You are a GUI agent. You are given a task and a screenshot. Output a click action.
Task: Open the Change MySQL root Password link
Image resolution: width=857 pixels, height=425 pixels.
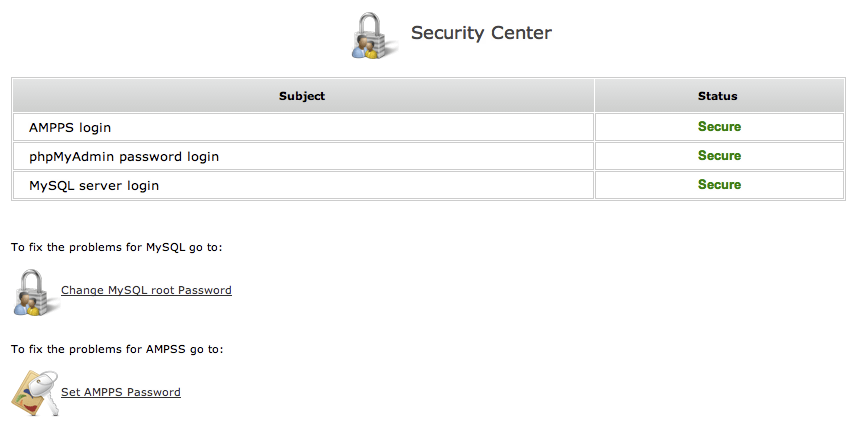[x=146, y=290]
